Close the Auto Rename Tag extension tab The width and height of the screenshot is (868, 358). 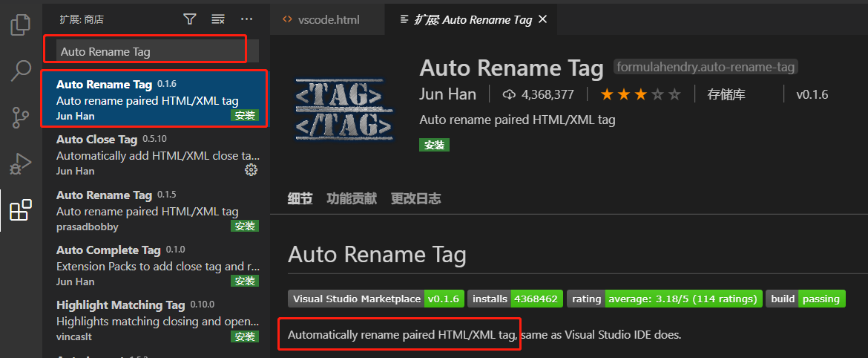542,19
